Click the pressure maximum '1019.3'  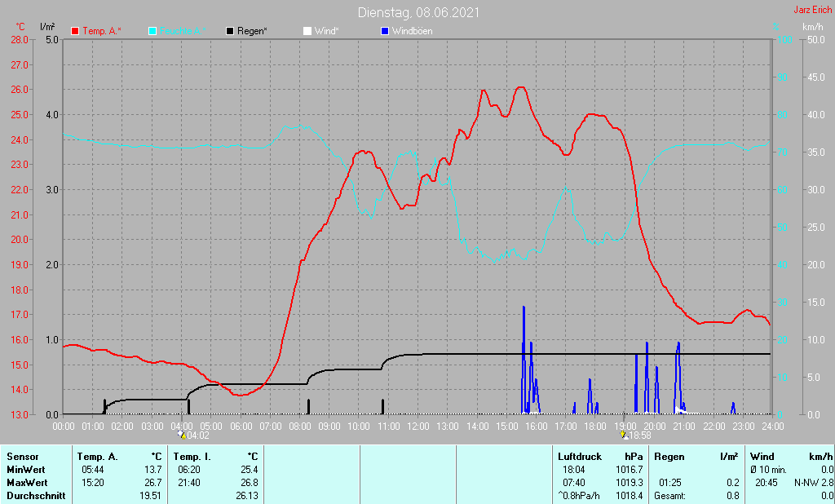(630, 483)
